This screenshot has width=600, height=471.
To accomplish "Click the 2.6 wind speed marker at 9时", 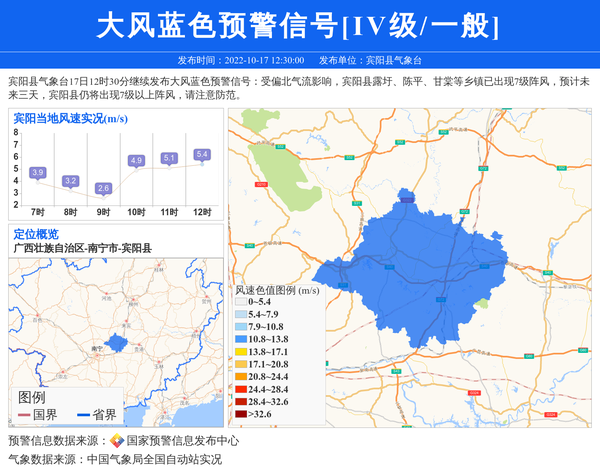I will [103, 188].
